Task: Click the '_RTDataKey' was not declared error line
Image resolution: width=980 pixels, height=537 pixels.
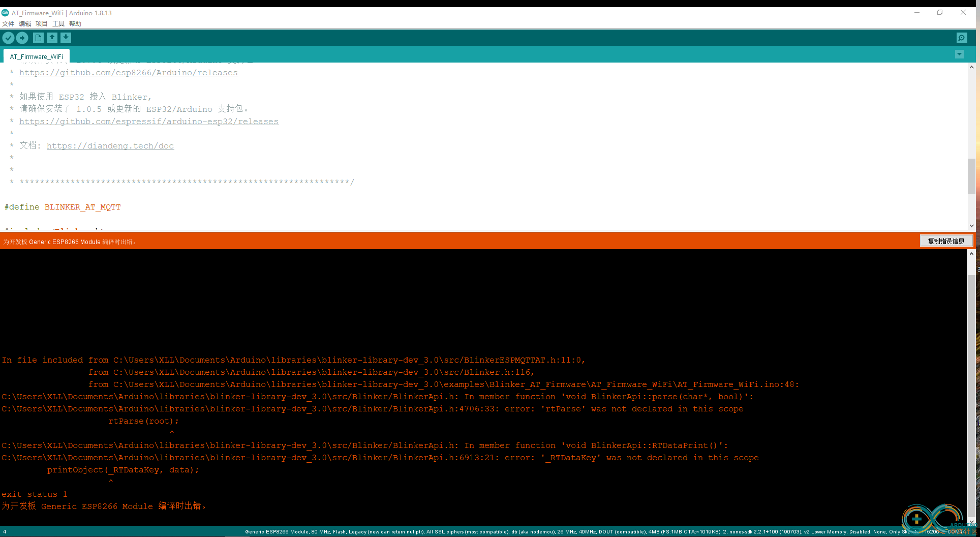Action: (380, 458)
